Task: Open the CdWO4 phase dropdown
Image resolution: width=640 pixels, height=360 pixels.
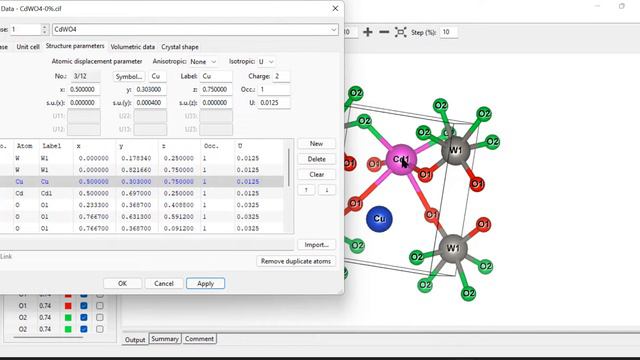Action: 333,29
